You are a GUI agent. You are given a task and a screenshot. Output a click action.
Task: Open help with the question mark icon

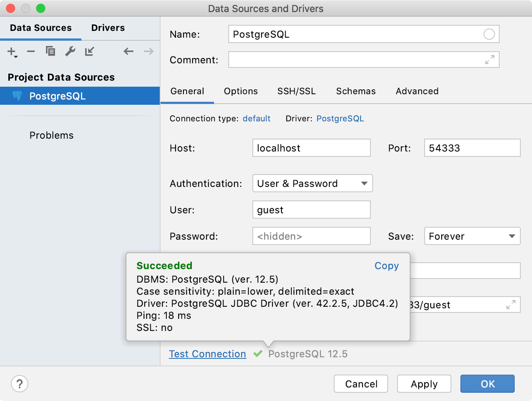click(x=20, y=384)
